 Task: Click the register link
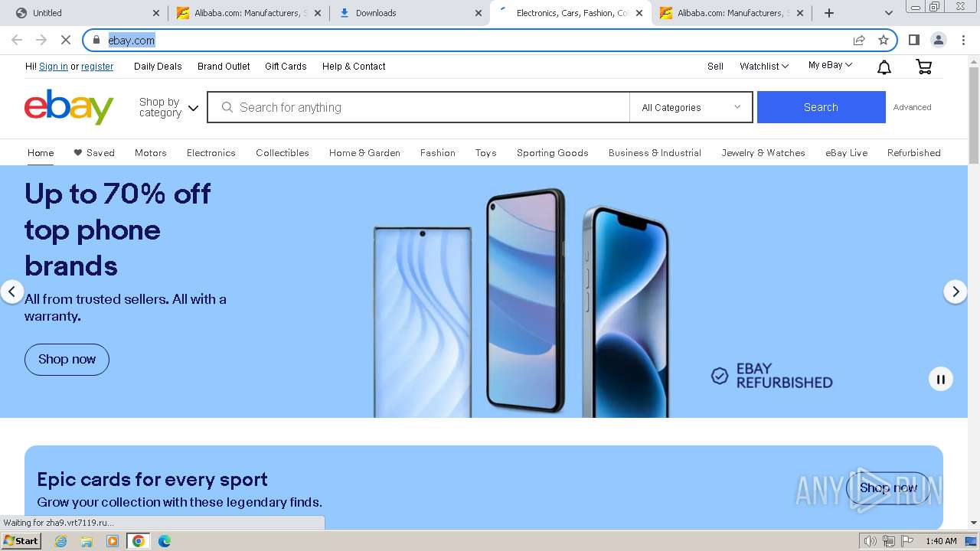pyautogui.click(x=97, y=67)
